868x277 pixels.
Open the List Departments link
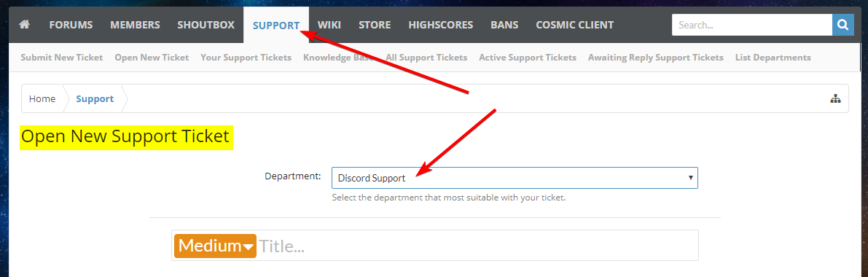coord(773,58)
